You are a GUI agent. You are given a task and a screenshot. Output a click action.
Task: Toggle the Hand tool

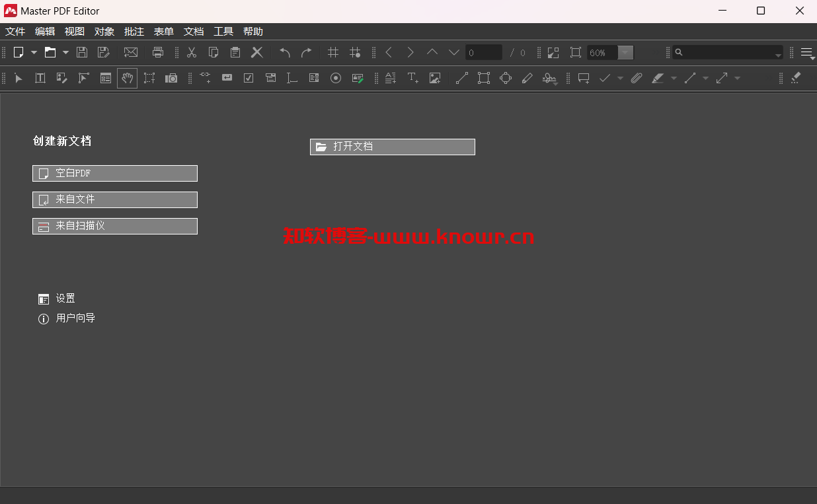click(x=128, y=78)
